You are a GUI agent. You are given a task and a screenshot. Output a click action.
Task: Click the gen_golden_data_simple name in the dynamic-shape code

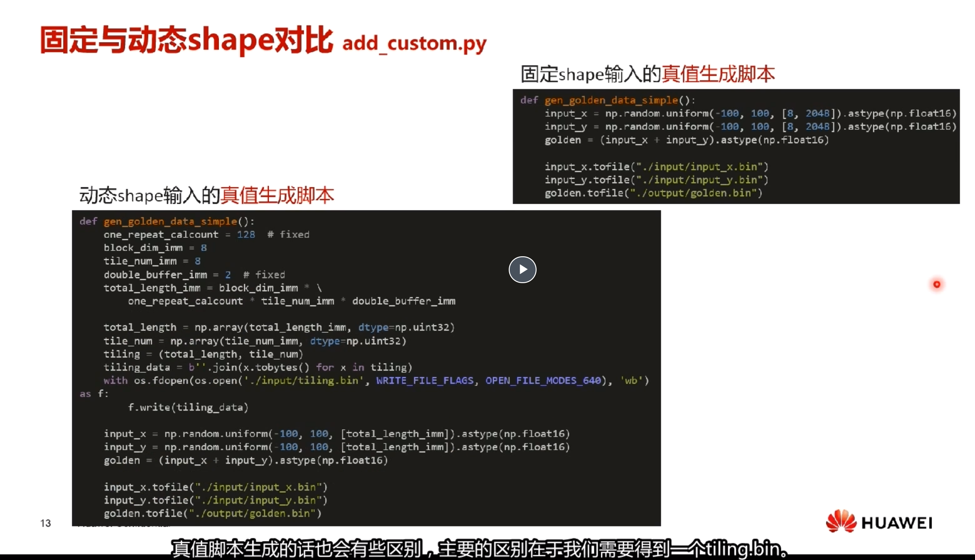point(170,222)
